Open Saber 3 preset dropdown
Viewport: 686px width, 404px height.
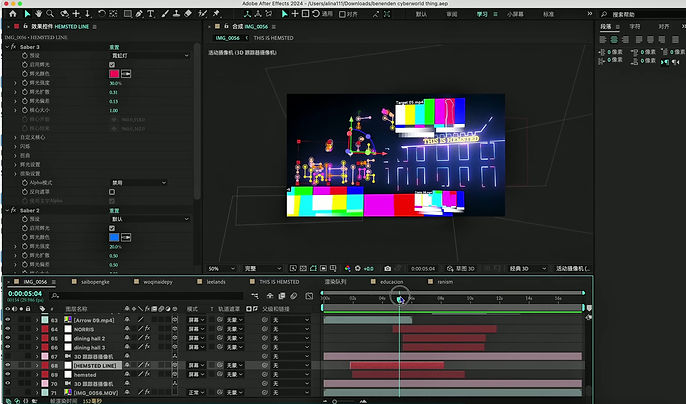tap(148, 55)
